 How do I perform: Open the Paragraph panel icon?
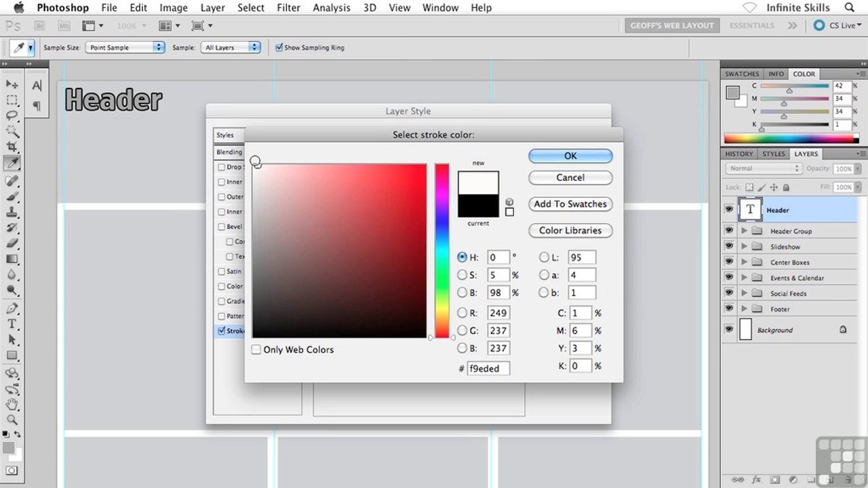point(37,105)
